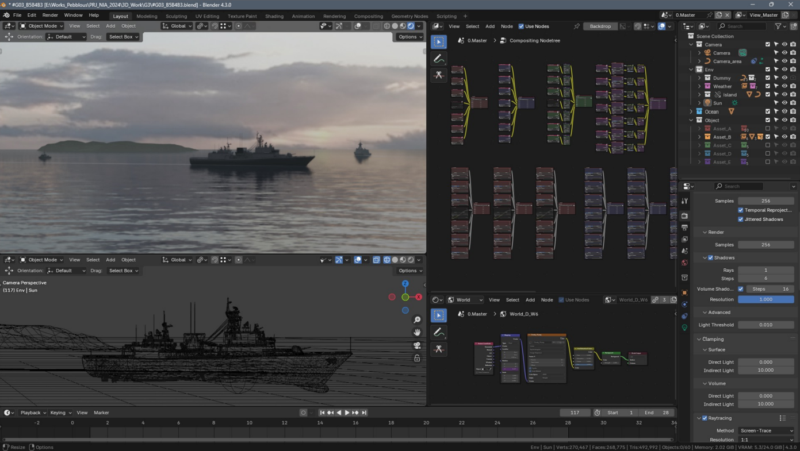Disable the Jittered Shadows checkbox
The width and height of the screenshot is (800, 451).
click(739, 218)
